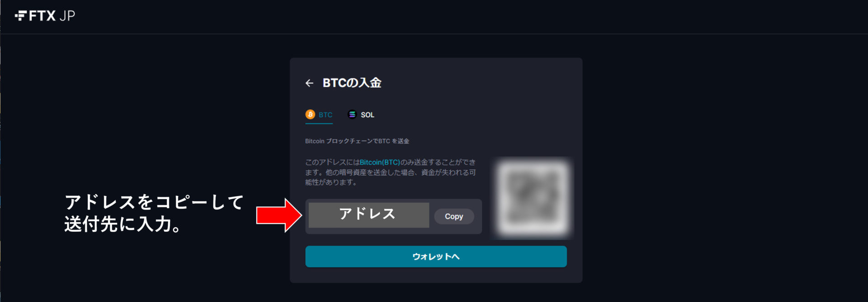This screenshot has width=868, height=302.
Task: Follow the Bitcoin(BTC) highlighted link
Action: (x=380, y=162)
